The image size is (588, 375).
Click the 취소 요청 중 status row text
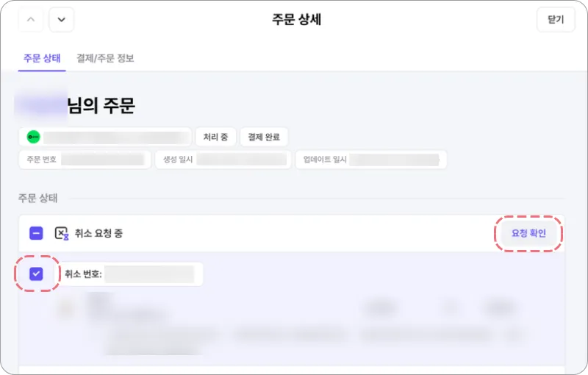pyautogui.click(x=98, y=233)
